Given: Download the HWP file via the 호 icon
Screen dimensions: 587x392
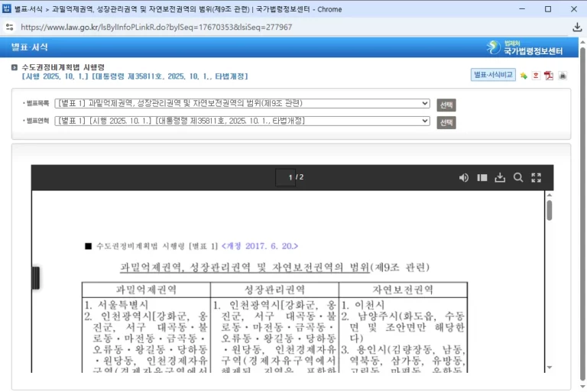Looking at the screenshot, I should pos(536,76).
